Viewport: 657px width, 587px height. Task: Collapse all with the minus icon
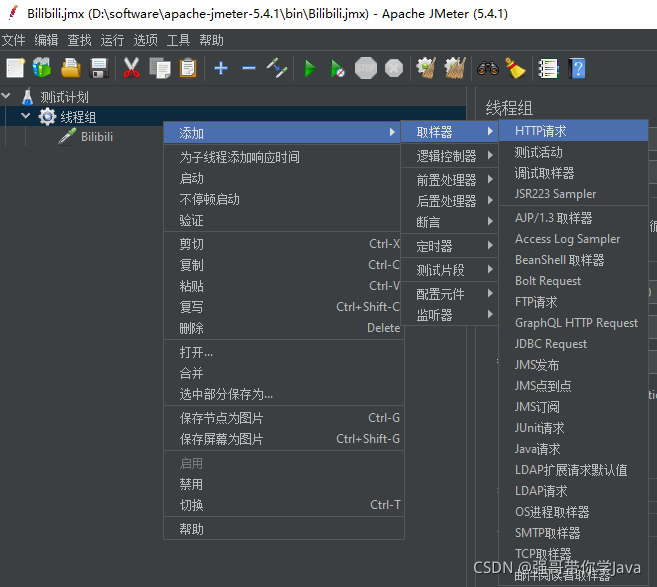pyautogui.click(x=249, y=68)
